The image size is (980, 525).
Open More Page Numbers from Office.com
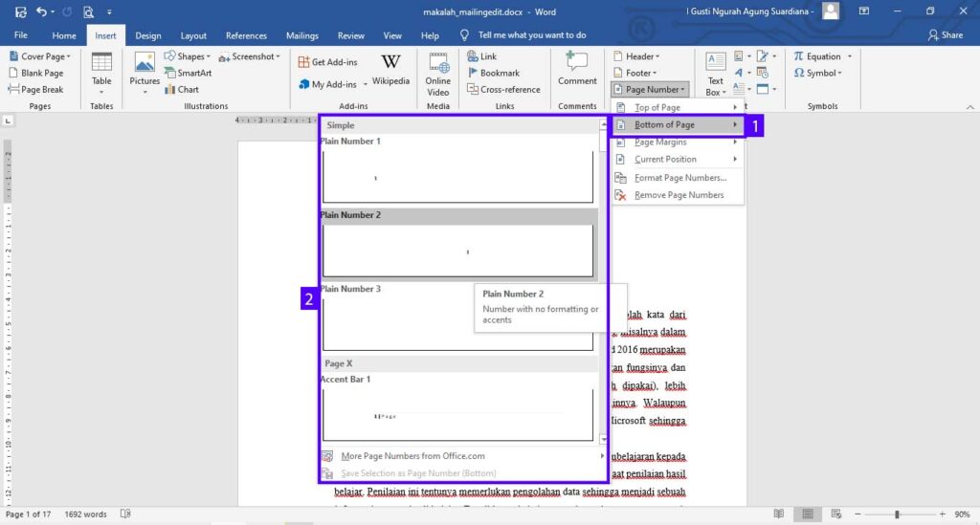point(463,456)
